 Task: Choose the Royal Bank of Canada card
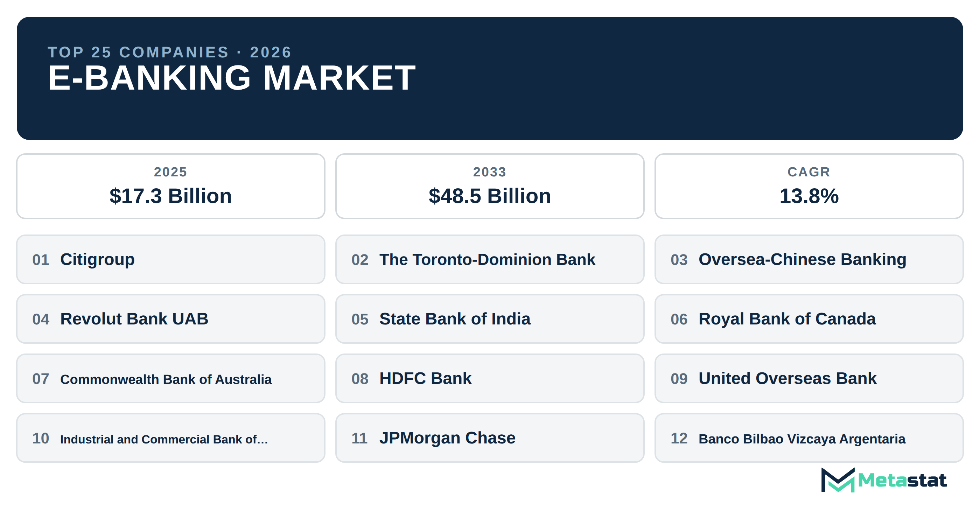click(809, 318)
